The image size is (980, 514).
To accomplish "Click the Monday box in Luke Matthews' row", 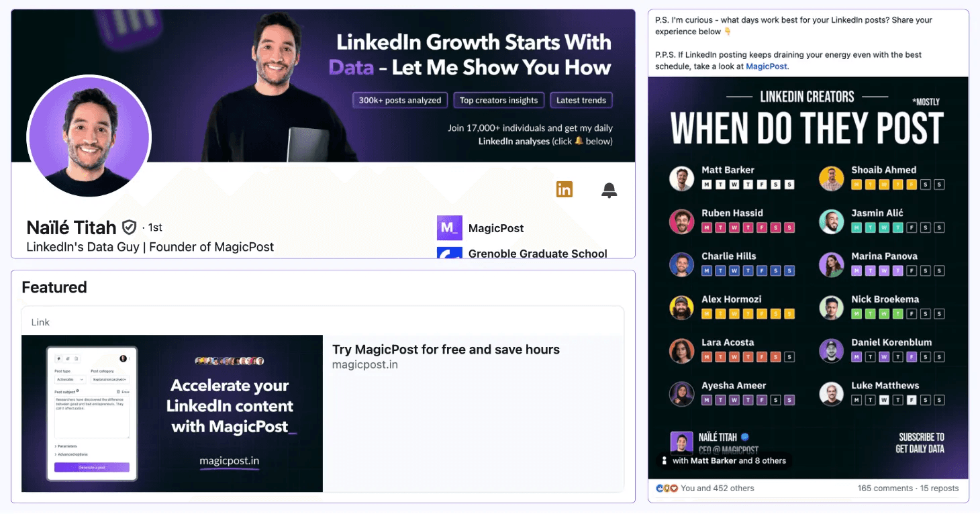I will [x=856, y=400].
